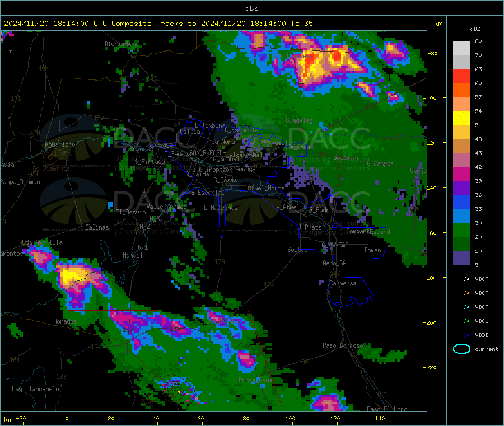Click the blue VBBB arrow in the legend
This screenshot has height=426, width=504.
click(x=461, y=335)
